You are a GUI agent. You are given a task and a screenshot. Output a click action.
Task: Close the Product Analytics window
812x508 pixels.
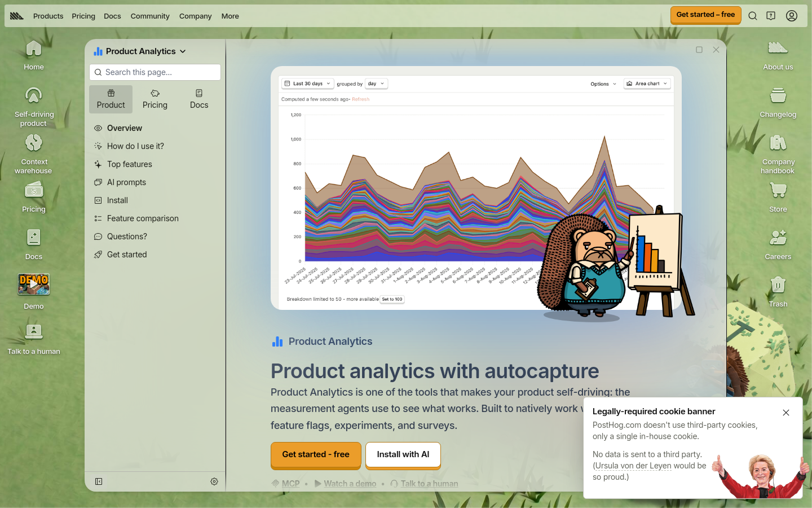[716, 50]
